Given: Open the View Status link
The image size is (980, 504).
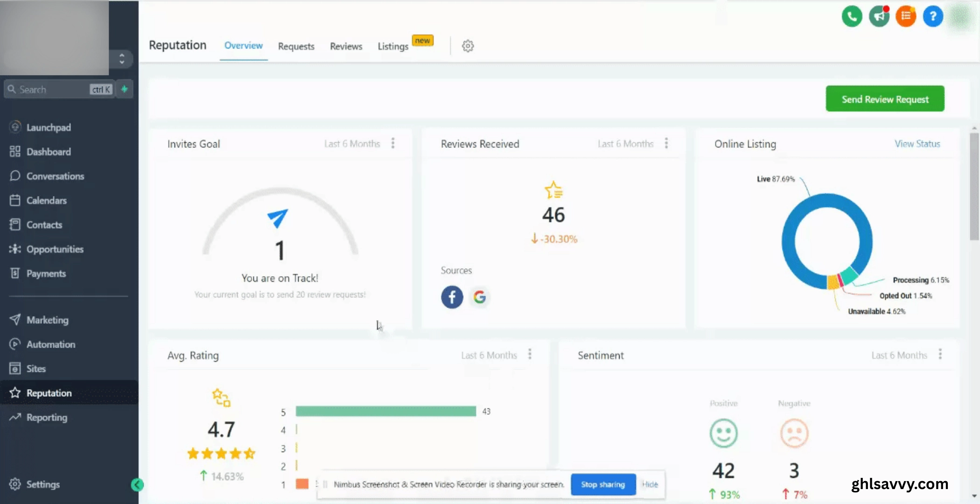Looking at the screenshot, I should coord(917,144).
